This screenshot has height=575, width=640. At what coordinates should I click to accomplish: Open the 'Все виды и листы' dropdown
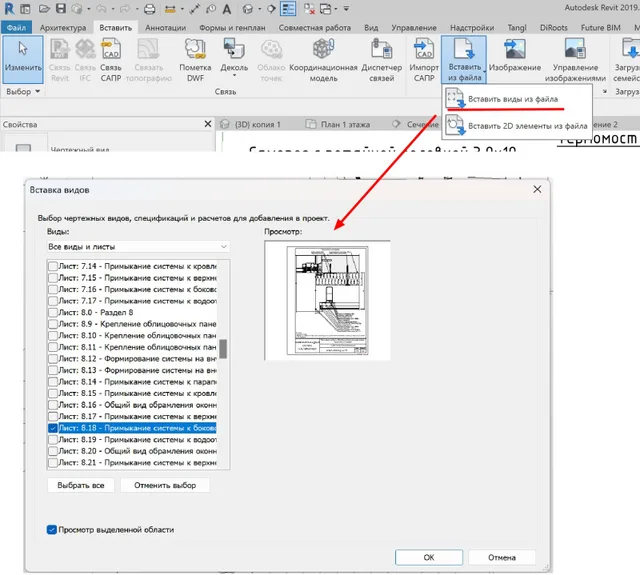click(138, 246)
